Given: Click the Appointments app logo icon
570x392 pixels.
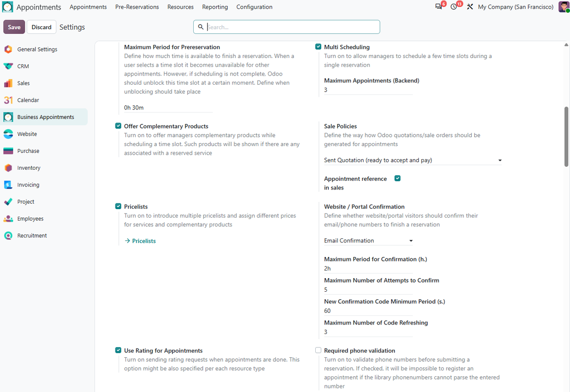Looking at the screenshot, I should tap(8, 7).
